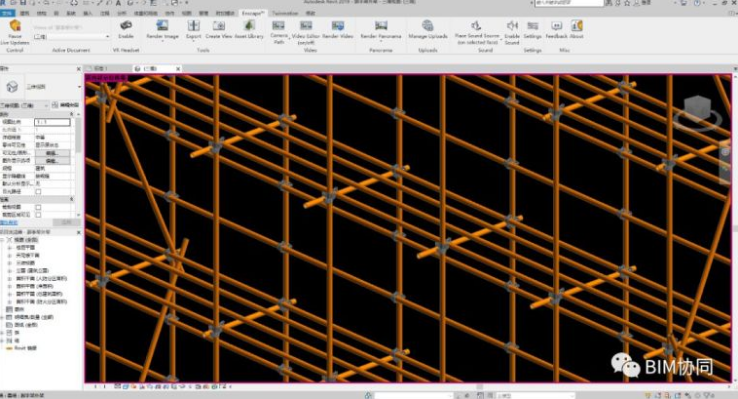Viewport: 738px width, 399px height.
Task: Click the Save icon in quick access toolbar
Action: [x=22, y=3]
